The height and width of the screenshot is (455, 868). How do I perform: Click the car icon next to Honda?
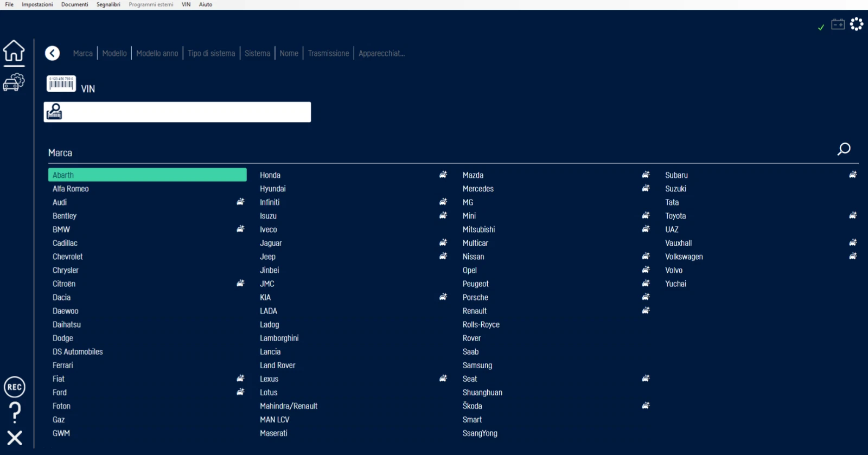click(x=443, y=175)
